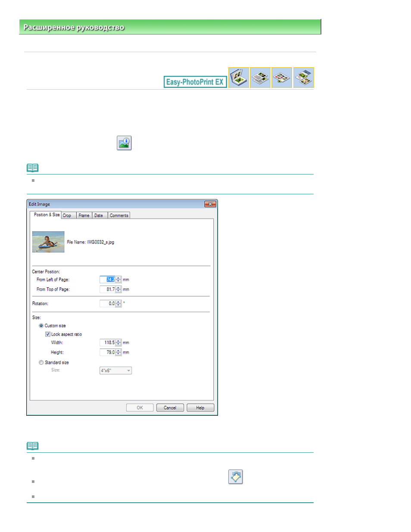Open the Comments tab
This screenshot has width=411, height=532.
click(x=119, y=215)
